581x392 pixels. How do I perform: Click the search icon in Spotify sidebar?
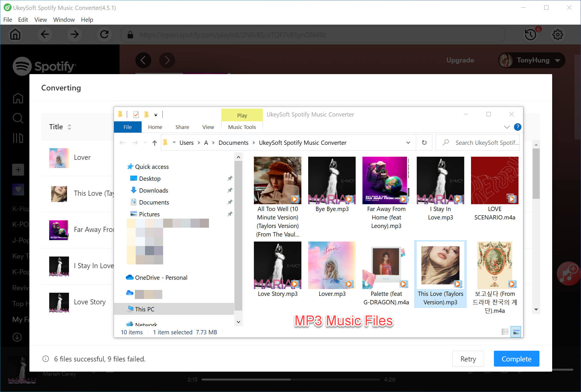click(18, 119)
